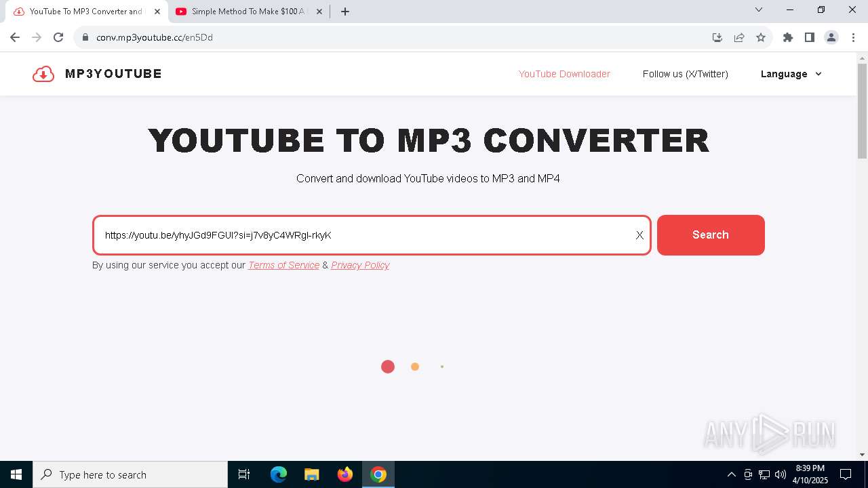Open the Terms of Service link

point(283,265)
